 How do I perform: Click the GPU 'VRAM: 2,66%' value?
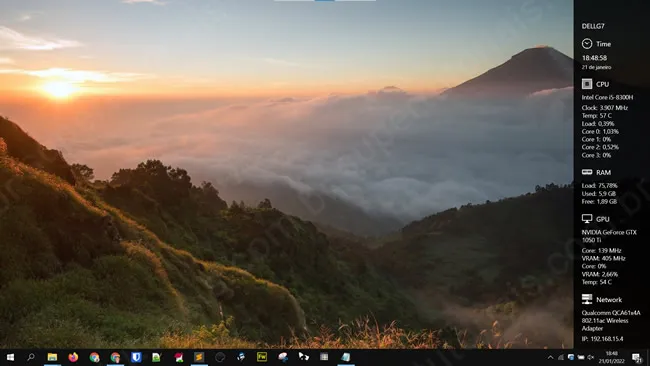[599, 274]
